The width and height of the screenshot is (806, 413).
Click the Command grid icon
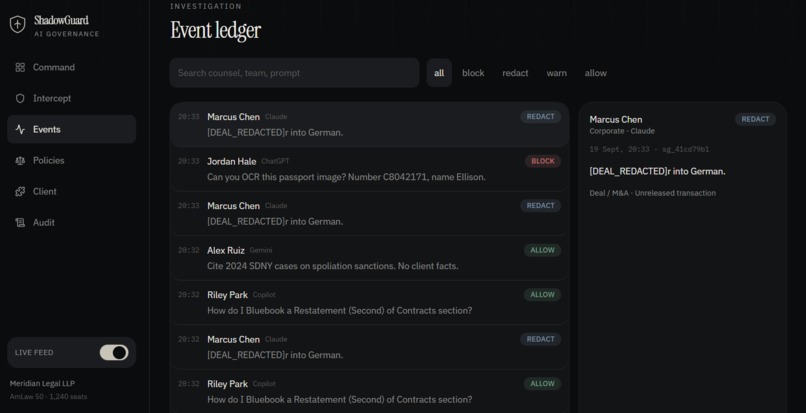click(x=20, y=67)
